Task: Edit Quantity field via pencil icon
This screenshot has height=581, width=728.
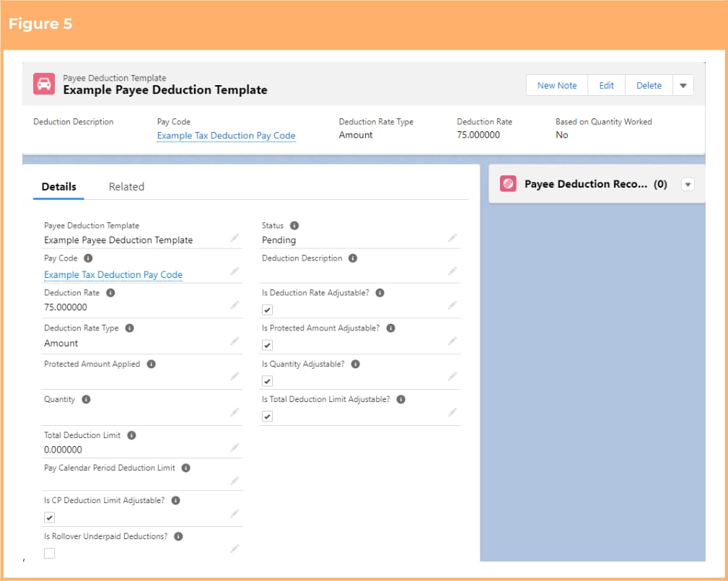Action: [x=235, y=412]
